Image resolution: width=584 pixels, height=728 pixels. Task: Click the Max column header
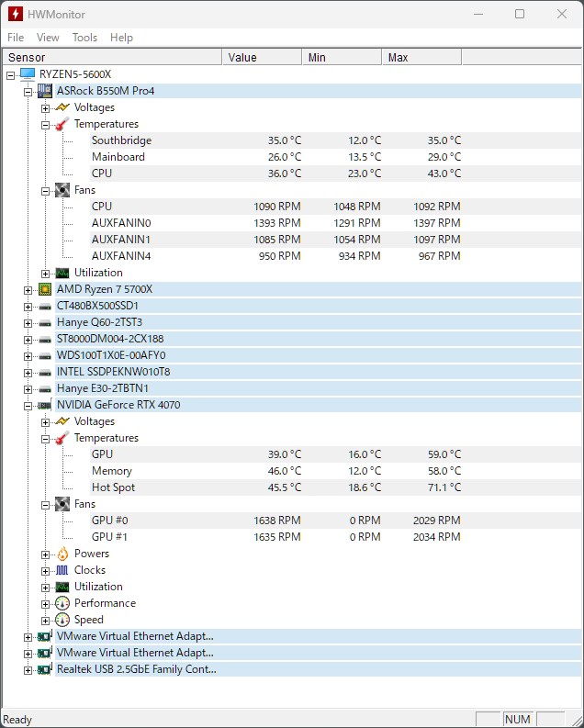[x=421, y=57]
